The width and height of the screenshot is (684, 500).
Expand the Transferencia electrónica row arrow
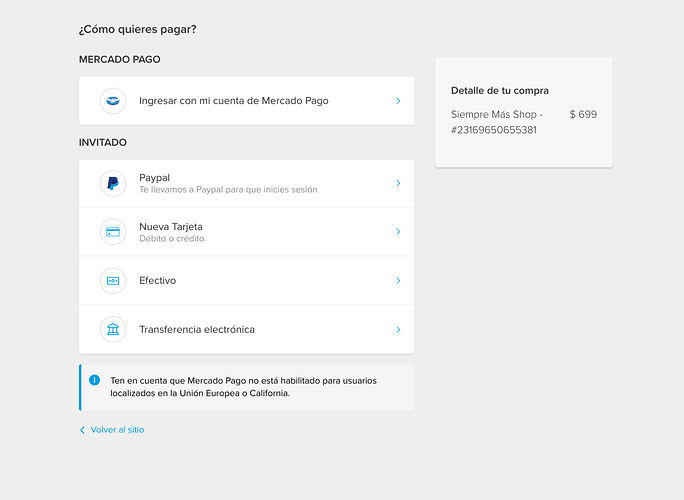(x=398, y=329)
